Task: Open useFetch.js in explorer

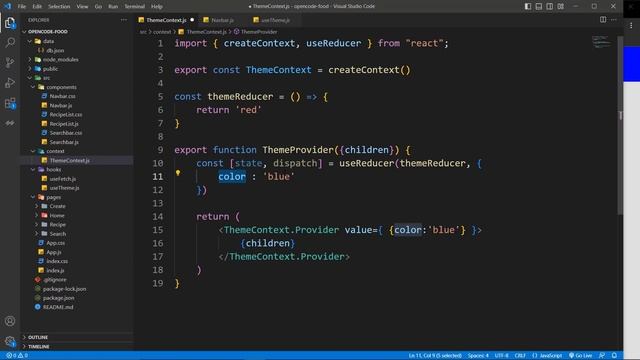Action: click(62, 179)
